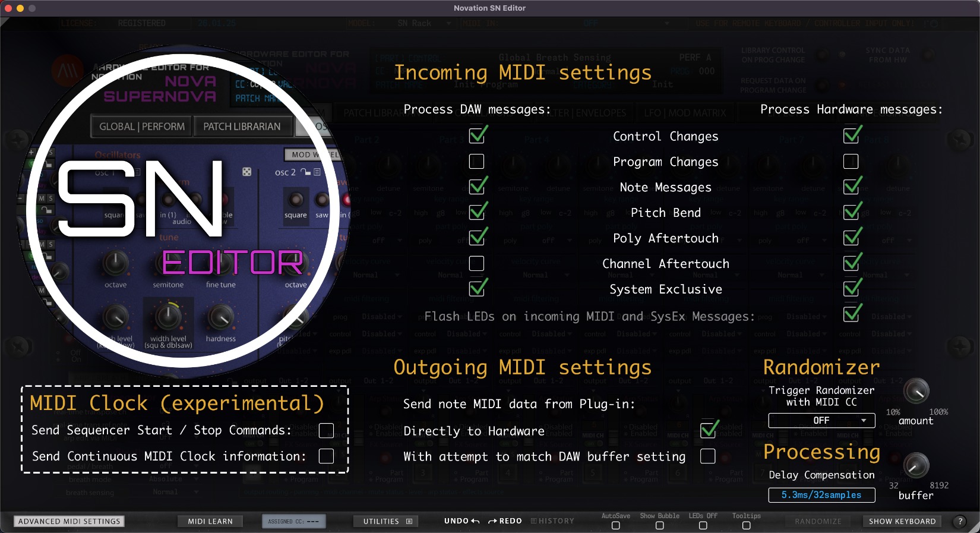Viewport: 980px width, 533px height.
Task: Enable the Show Bubble checkbox
Action: [x=659, y=525]
